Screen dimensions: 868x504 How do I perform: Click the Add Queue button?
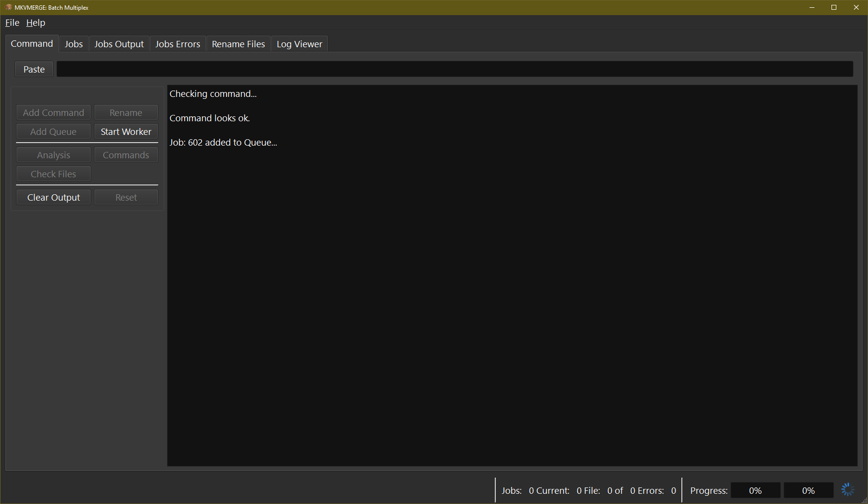point(54,131)
